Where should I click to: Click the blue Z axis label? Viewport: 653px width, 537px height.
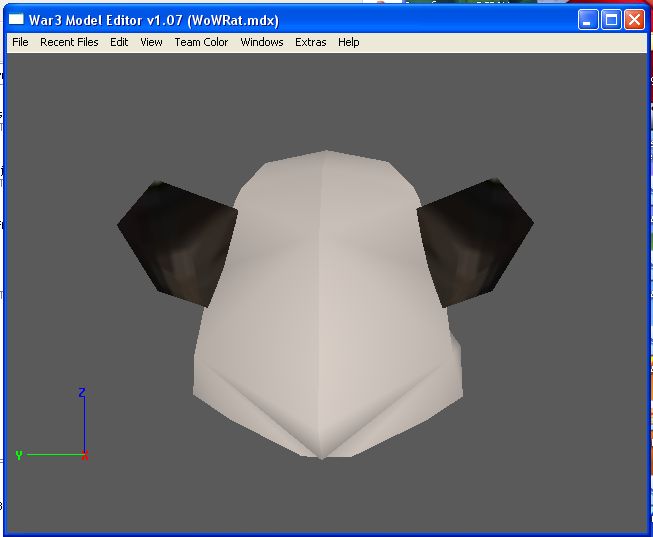pos(82,392)
